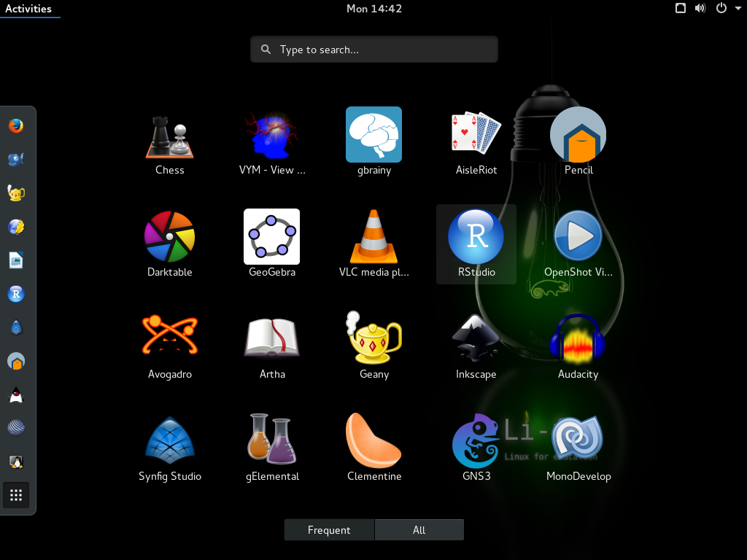Open the Darktable photo app
This screenshot has width=747, height=560.
(170, 238)
